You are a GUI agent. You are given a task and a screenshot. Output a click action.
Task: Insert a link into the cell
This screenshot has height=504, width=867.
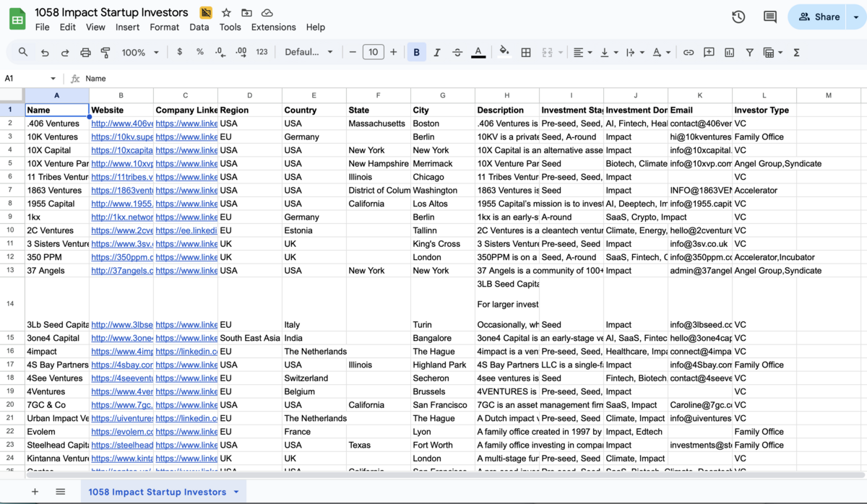tap(688, 52)
